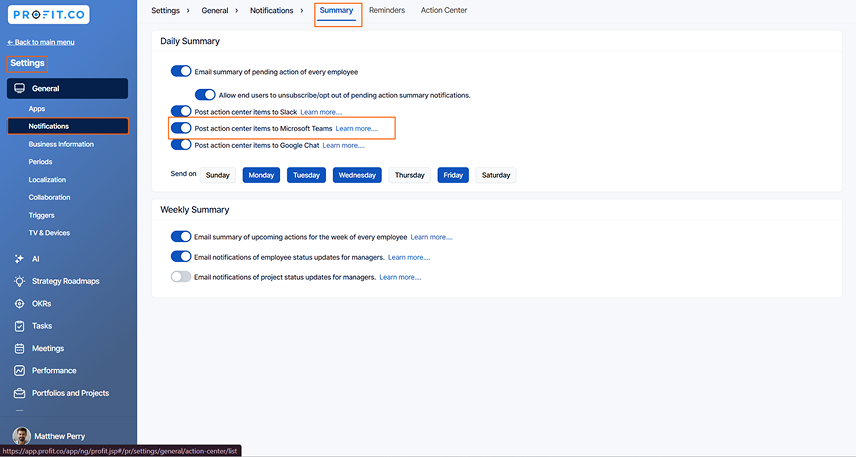Open Business Information settings

coord(61,144)
